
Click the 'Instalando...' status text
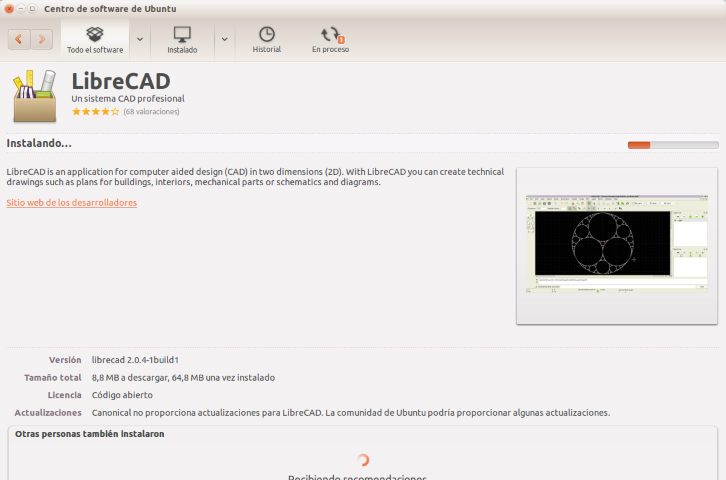click(39, 143)
